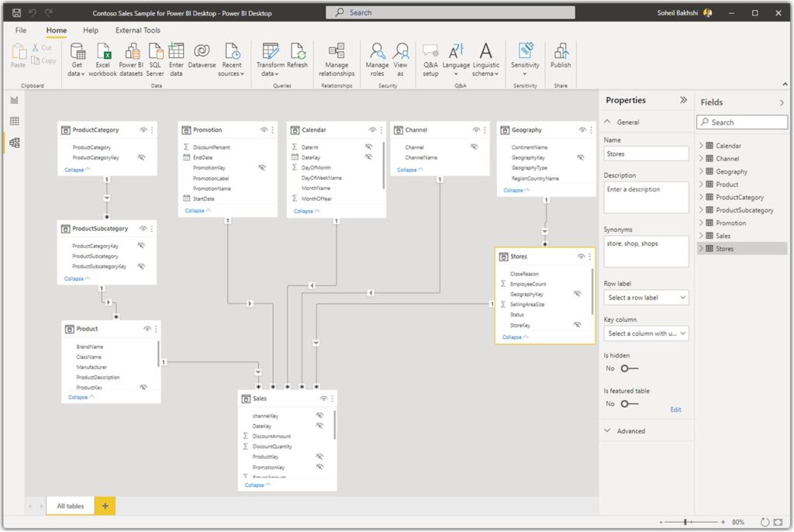Click the Fields pane search box
The height and width of the screenshot is (532, 794).
[x=742, y=122]
